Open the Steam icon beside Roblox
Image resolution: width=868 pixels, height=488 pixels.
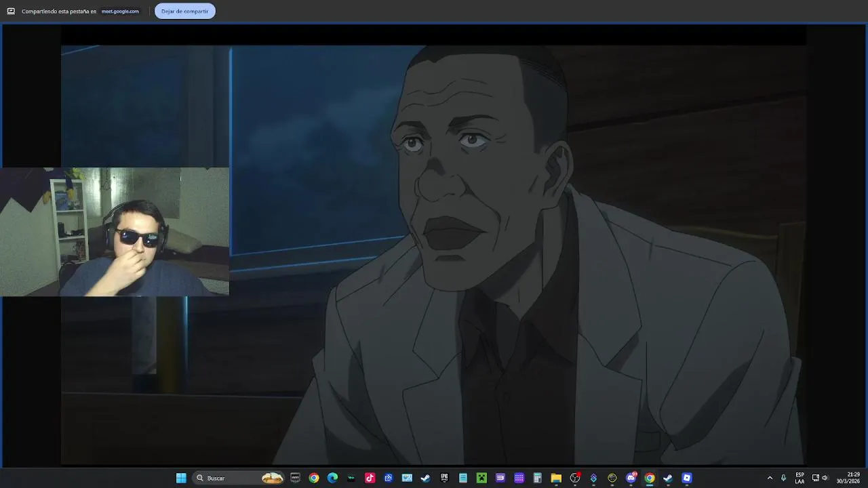tap(668, 478)
